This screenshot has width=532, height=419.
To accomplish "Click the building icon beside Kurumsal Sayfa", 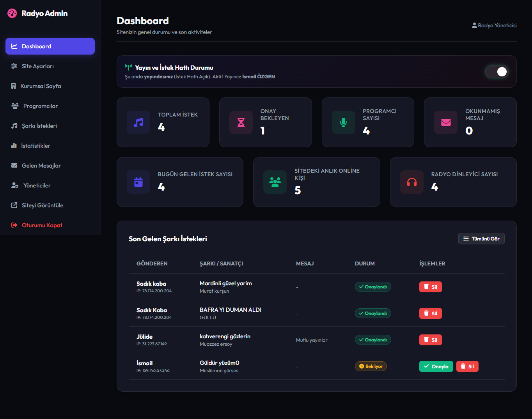I will point(14,86).
